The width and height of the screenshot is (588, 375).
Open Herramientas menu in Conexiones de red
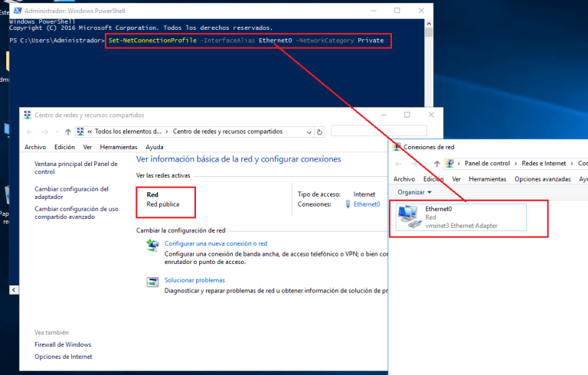click(x=487, y=179)
